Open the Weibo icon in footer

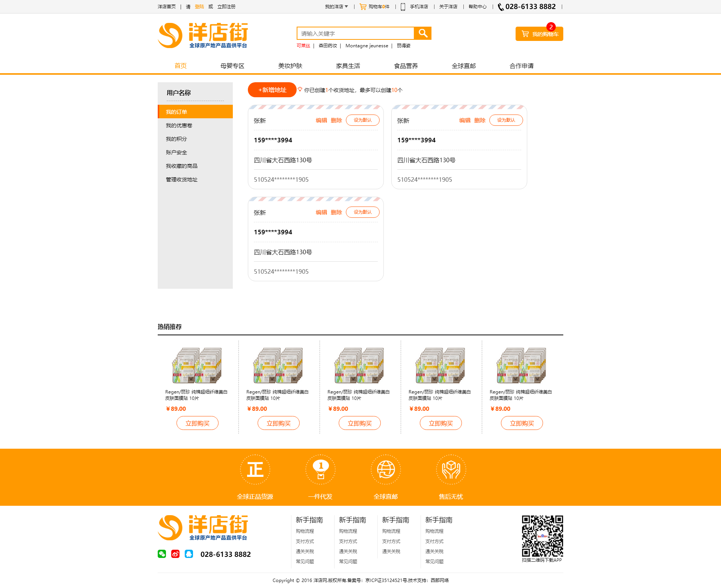point(175,554)
